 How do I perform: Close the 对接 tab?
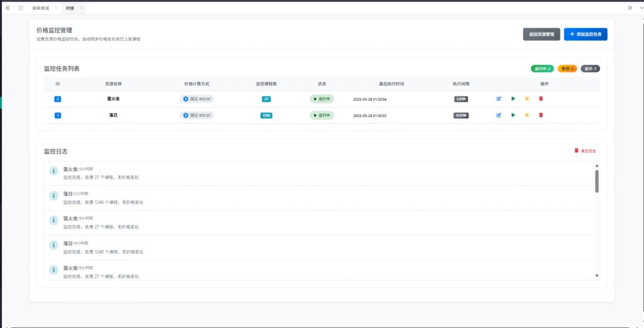coord(81,8)
